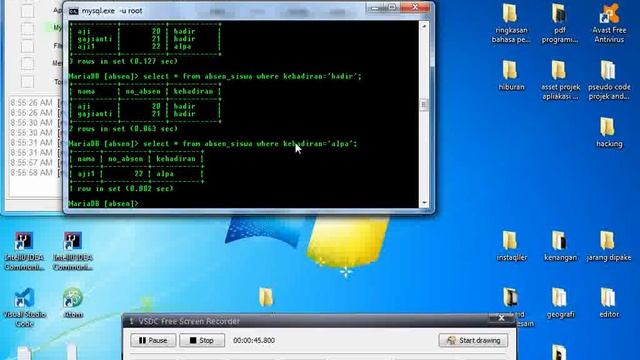The image size is (640, 360).
Task: Tick the FileZilla row checkbox in background window
Action: (x=27, y=46)
